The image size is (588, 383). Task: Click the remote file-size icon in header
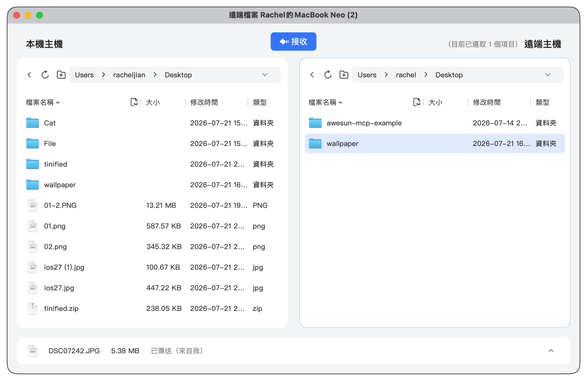pos(417,102)
